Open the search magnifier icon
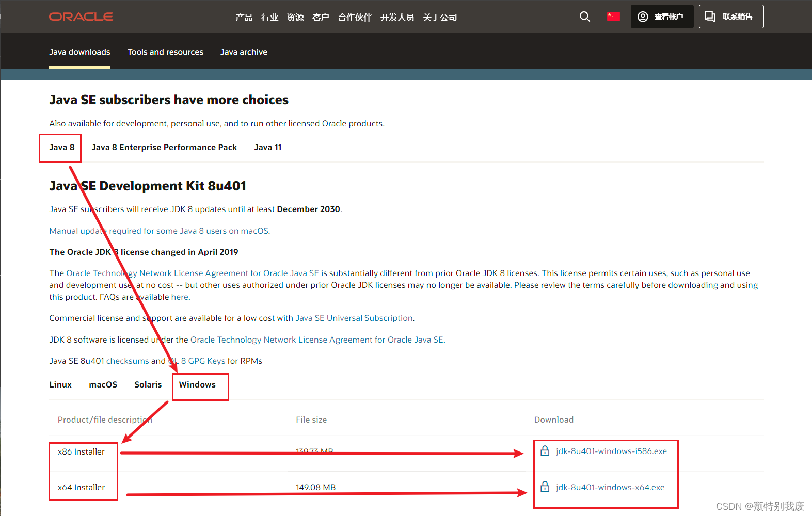Image resolution: width=812 pixels, height=516 pixels. (584, 17)
